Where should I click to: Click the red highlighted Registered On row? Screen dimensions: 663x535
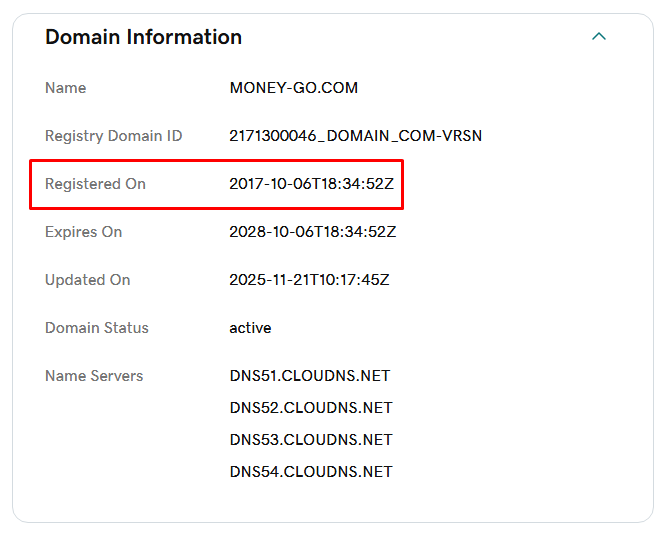point(216,184)
